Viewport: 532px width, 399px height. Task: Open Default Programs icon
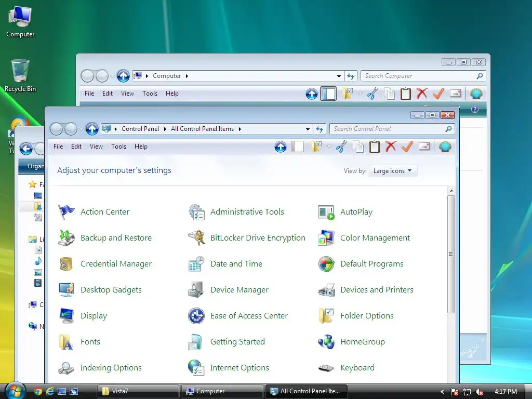326,264
